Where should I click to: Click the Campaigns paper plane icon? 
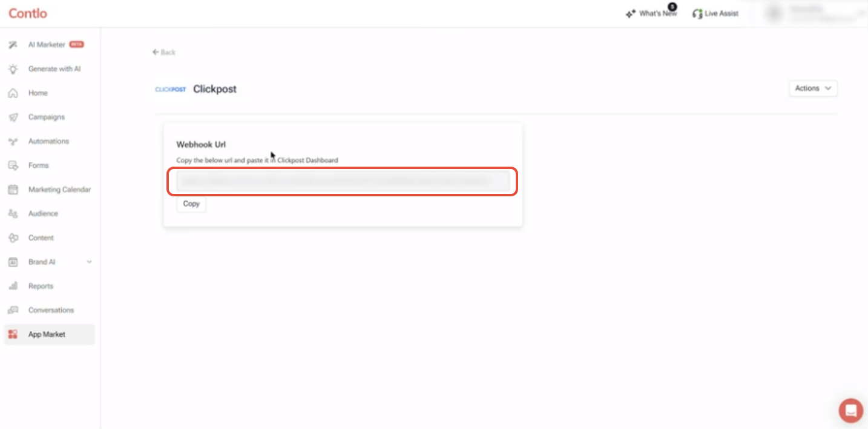click(x=13, y=117)
